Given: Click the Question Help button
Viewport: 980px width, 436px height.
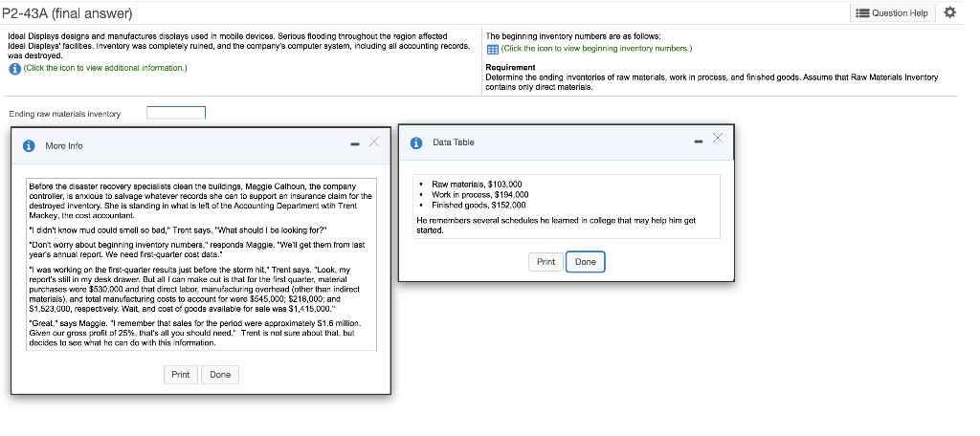Looking at the screenshot, I should [x=893, y=13].
